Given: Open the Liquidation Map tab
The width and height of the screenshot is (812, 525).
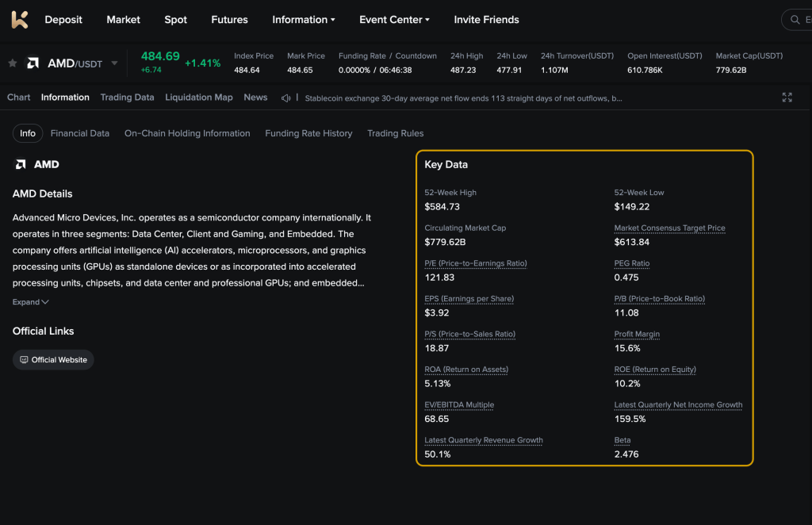Looking at the screenshot, I should pos(199,98).
